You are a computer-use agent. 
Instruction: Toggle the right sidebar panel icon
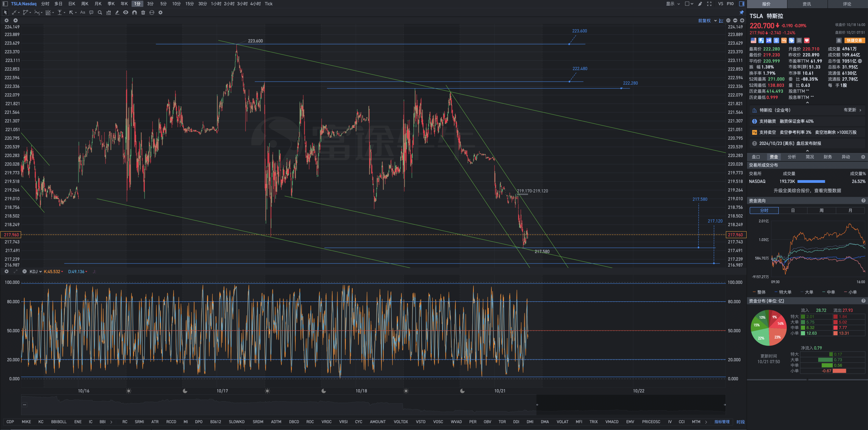coord(741,4)
